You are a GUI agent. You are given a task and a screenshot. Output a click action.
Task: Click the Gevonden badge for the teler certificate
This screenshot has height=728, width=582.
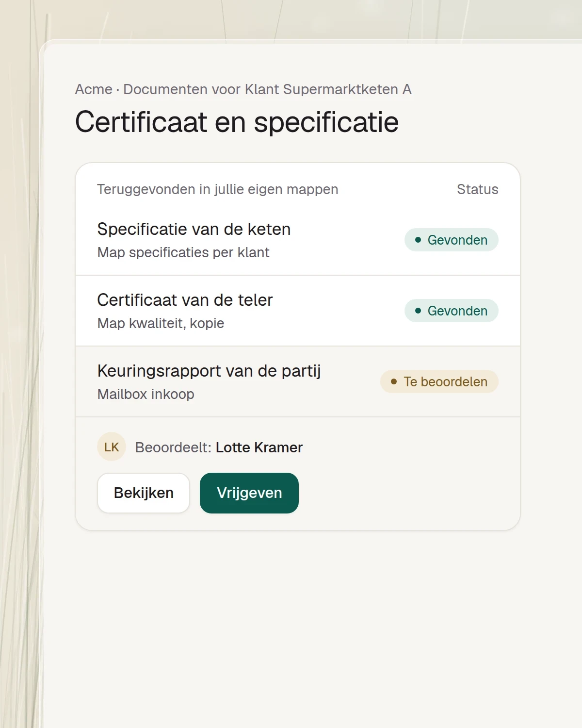click(x=452, y=311)
